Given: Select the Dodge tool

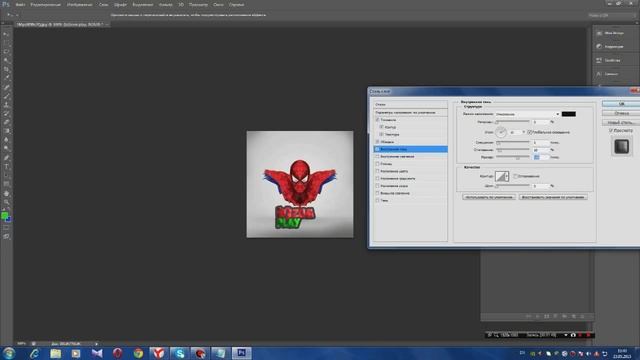Looking at the screenshot, I should [x=6, y=149].
